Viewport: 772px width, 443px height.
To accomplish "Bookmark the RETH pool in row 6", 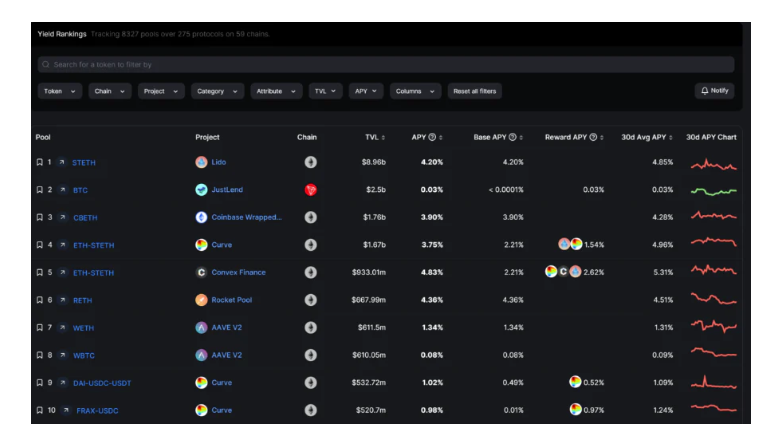I will 39,300.
